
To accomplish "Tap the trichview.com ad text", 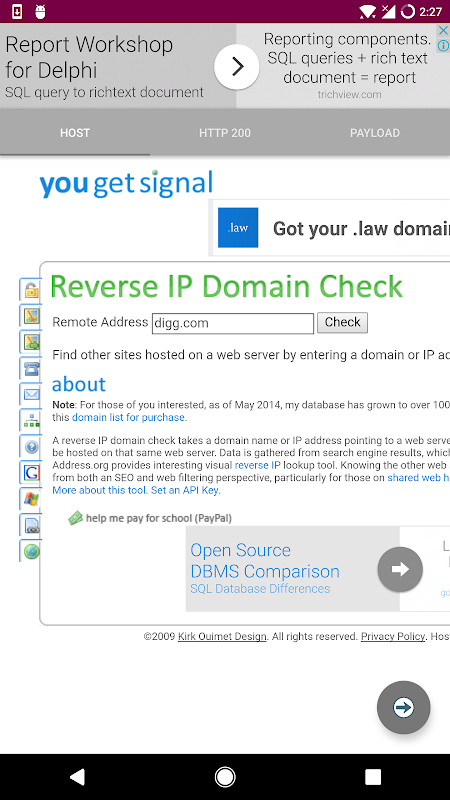I will (349, 94).
